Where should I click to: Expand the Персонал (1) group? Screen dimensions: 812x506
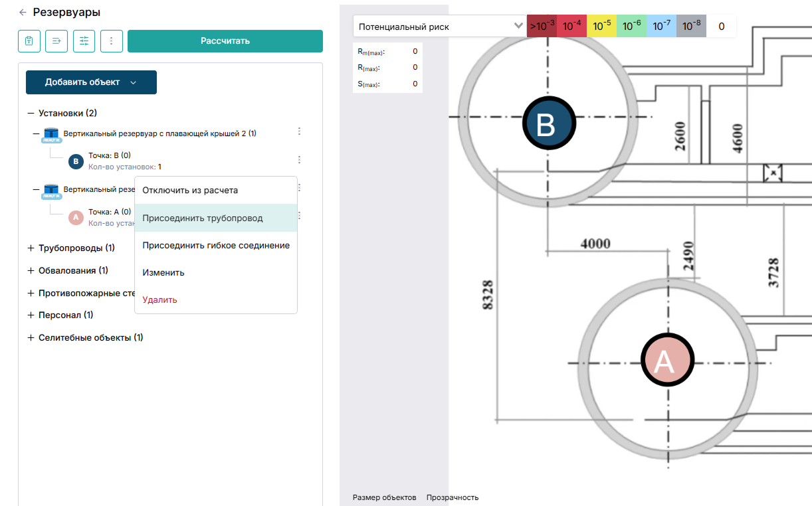[31, 315]
